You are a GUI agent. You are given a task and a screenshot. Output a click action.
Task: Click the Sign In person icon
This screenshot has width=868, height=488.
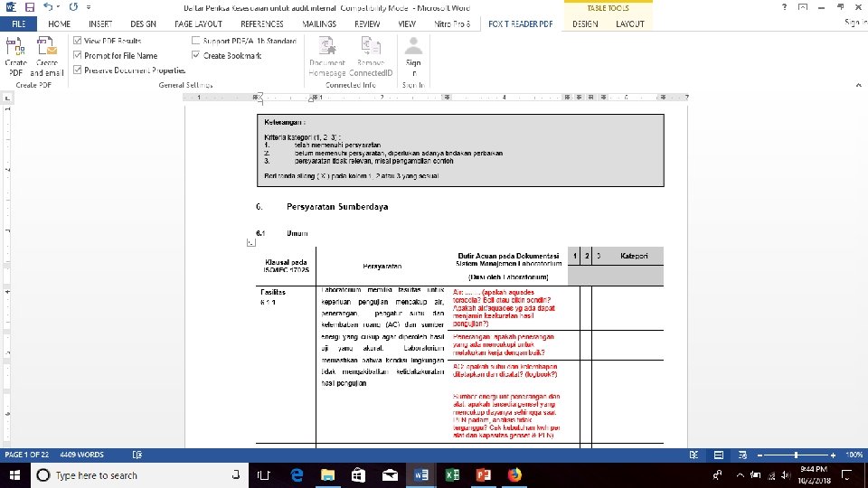pyautogui.click(x=413, y=46)
